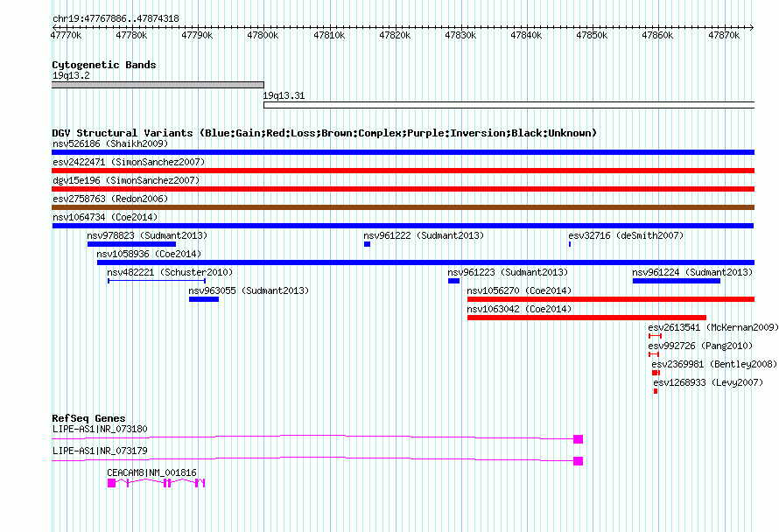Screen dimensions: 779x532
Task: Click the nsv961223 (Sudmant2013) small blue block
Action: tap(453, 281)
